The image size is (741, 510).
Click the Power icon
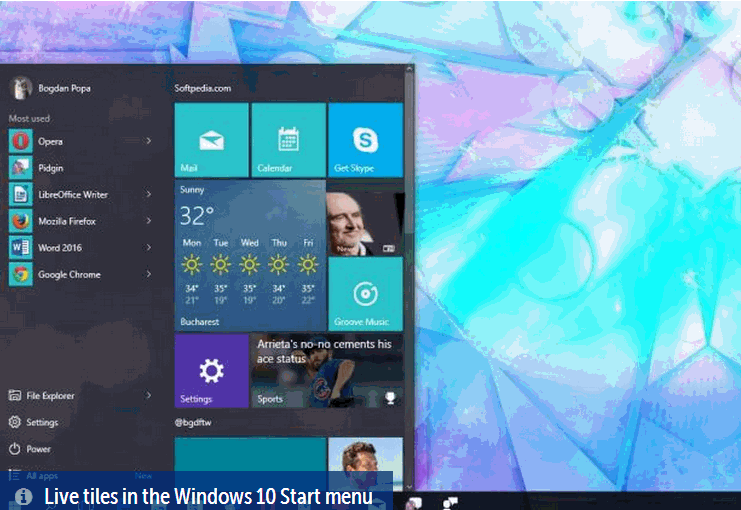(15, 449)
